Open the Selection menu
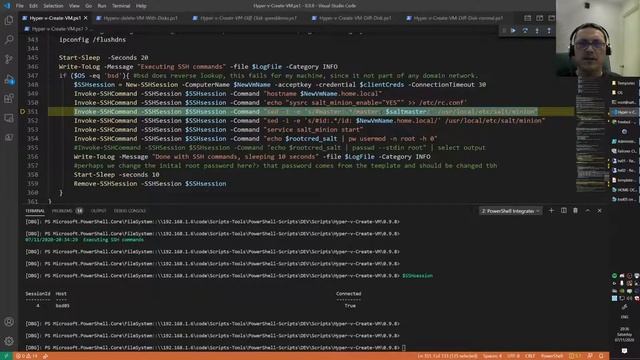 pyautogui.click(x=53, y=6)
